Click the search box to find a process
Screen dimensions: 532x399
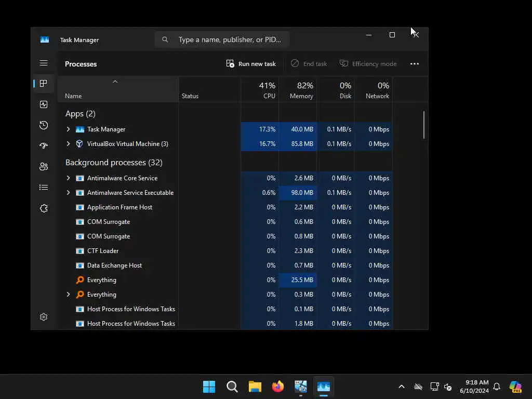222,39
